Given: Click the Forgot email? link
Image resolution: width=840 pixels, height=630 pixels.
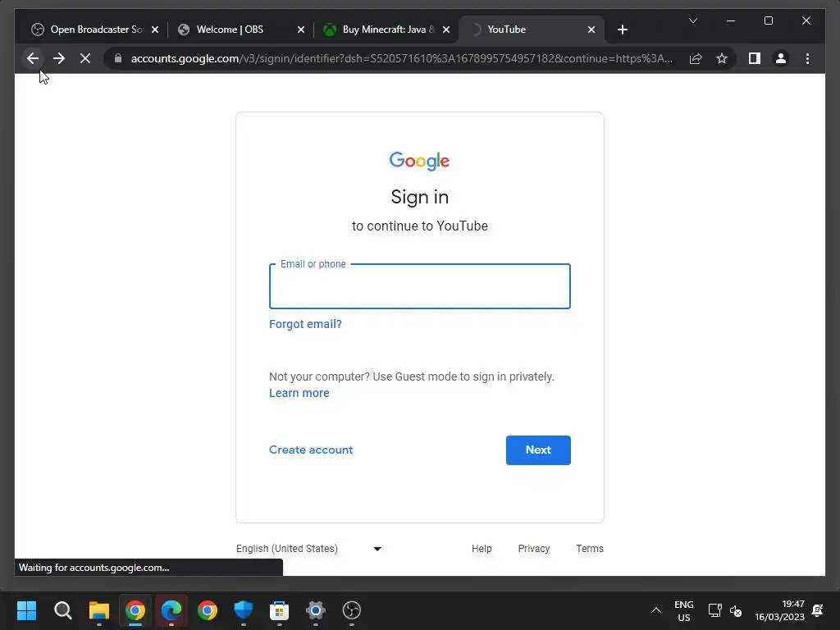Looking at the screenshot, I should [305, 324].
